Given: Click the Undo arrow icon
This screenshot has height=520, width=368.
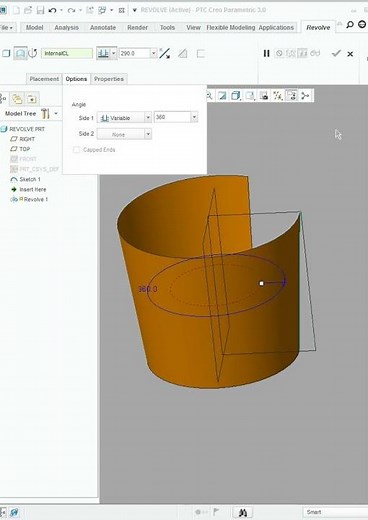Looking at the screenshot, I should [x=52, y=10].
